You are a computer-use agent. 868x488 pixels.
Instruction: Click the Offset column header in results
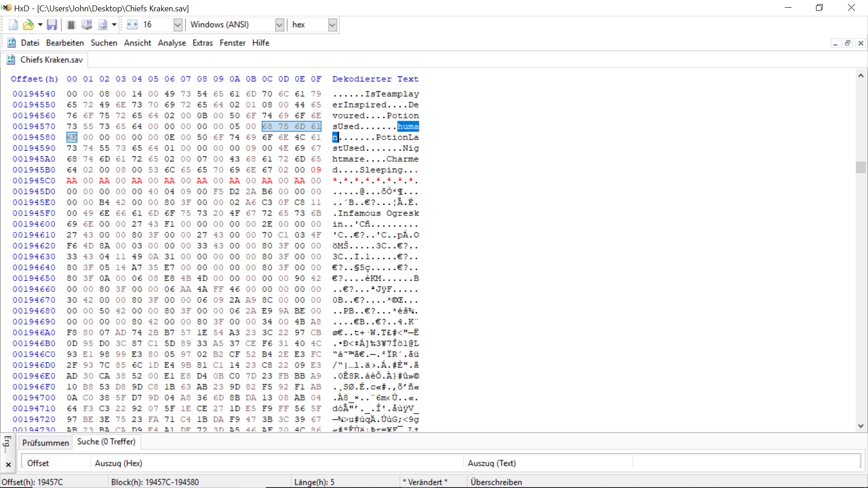point(38,463)
